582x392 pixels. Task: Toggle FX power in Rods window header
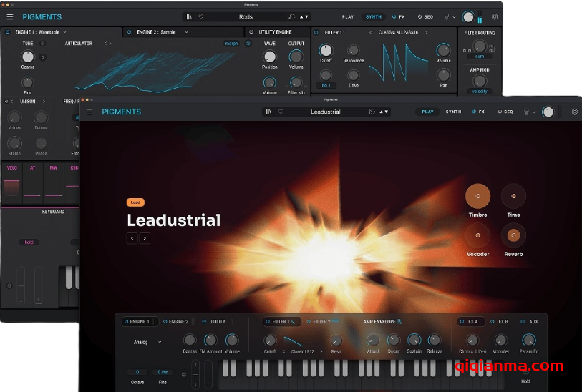tap(394, 16)
